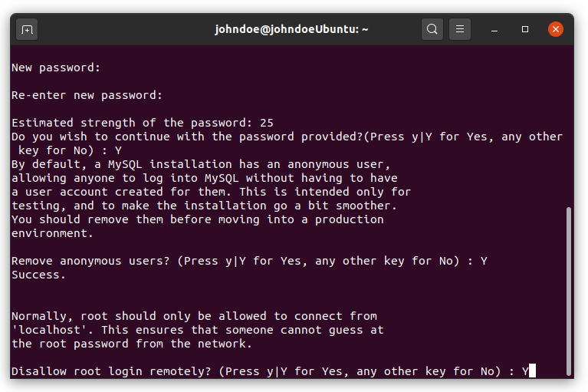This screenshot has width=588, height=392.
Task: Close the terminal with the red X
Action: click(x=555, y=29)
